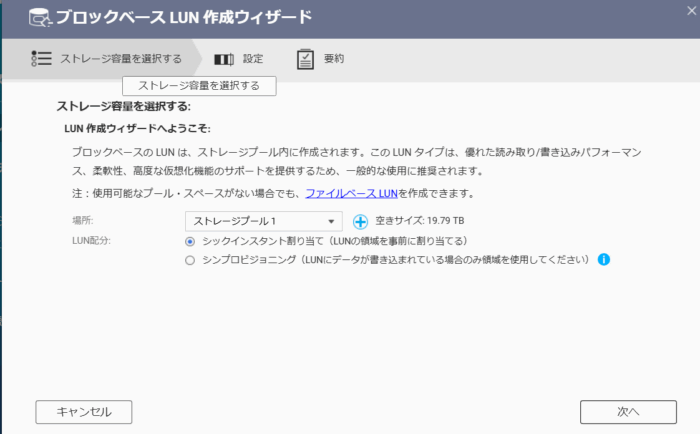Image resolution: width=700 pixels, height=434 pixels.
Task: Select the ストレージ容量を選択する step label
Action: click(121, 59)
